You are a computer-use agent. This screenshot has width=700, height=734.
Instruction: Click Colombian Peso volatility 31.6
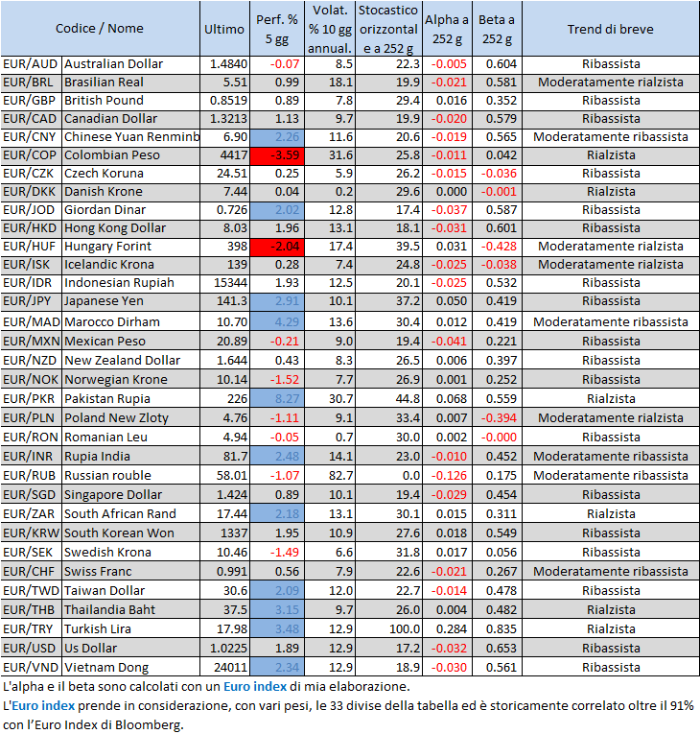coord(330,155)
